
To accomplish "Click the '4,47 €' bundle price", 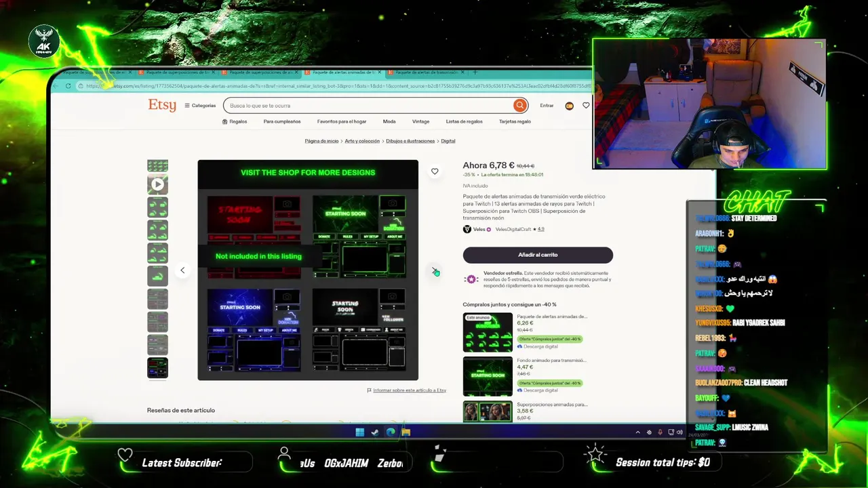I will coord(525,367).
